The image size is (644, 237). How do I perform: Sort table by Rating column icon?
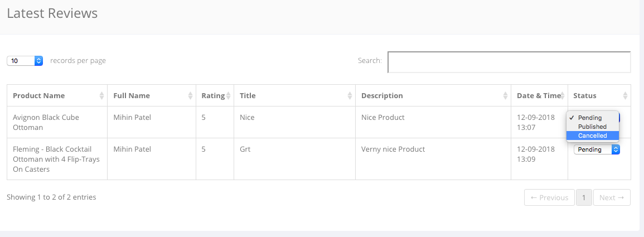point(228,96)
